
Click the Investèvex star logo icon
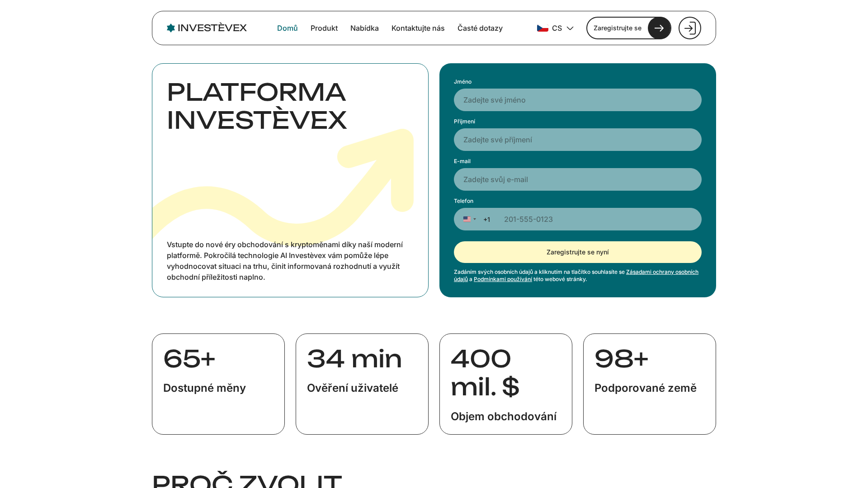171,28
